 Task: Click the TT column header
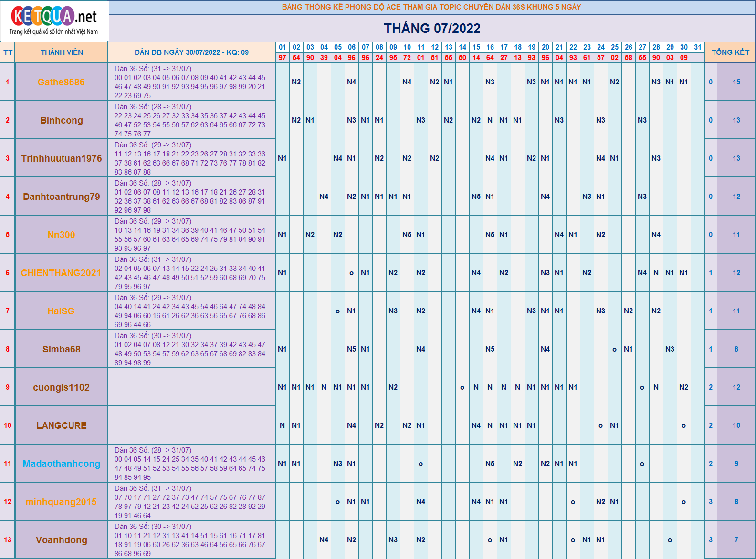pyautogui.click(x=8, y=52)
